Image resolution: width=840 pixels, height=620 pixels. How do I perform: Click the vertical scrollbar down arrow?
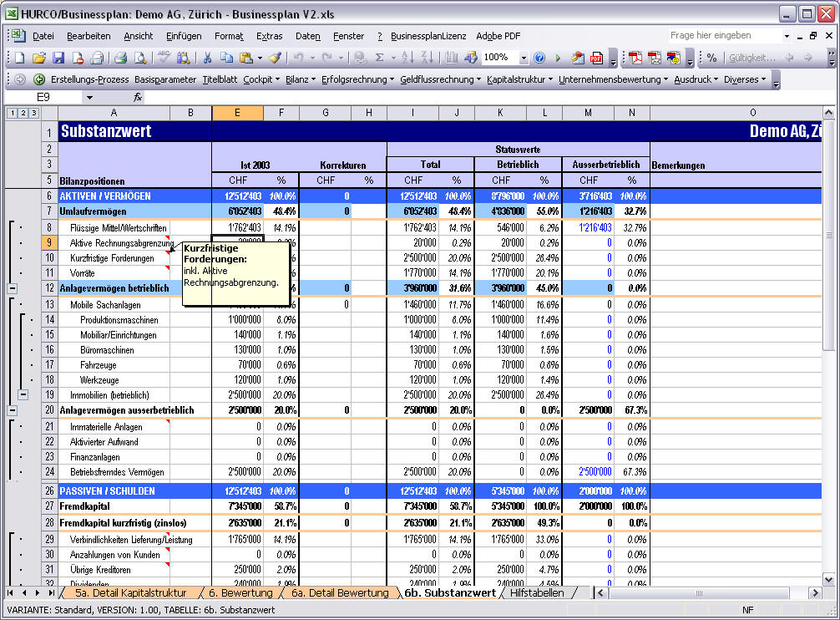pyautogui.click(x=828, y=579)
